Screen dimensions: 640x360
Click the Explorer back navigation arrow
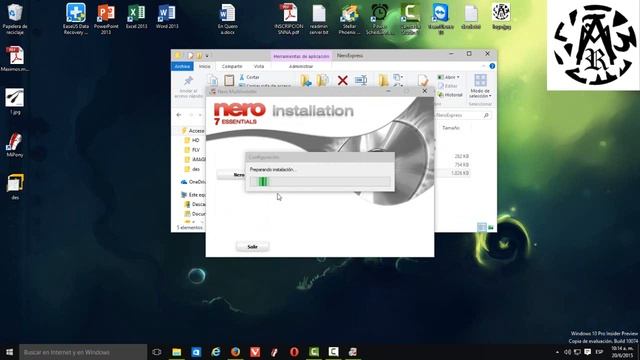point(179,115)
